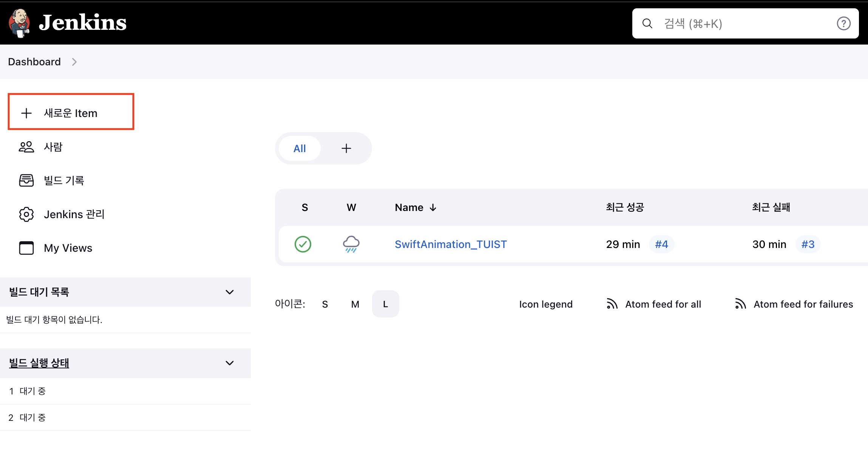
Task: Click the Jenkins butler logo
Action: [x=20, y=23]
